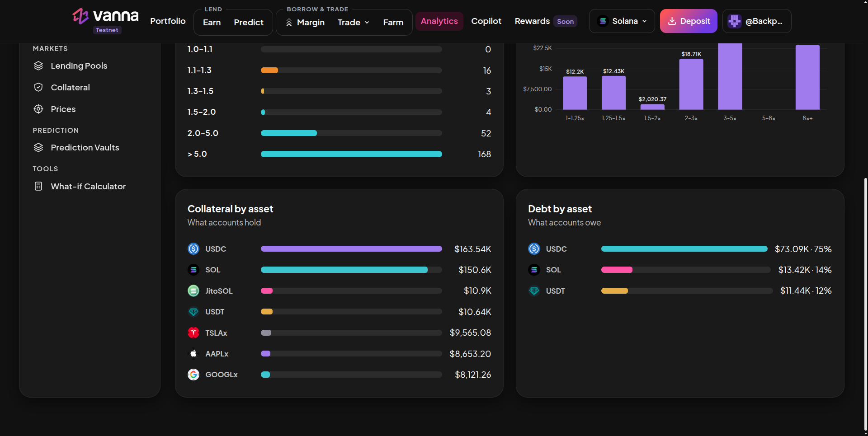The height and width of the screenshot is (436, 868).
Task: Click the Lending Pools layers icon
Action: coord(38,66)
